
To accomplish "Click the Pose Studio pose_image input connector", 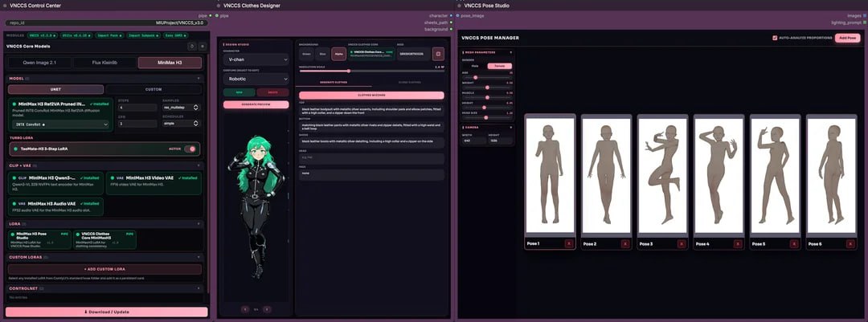I will point(458,15).
